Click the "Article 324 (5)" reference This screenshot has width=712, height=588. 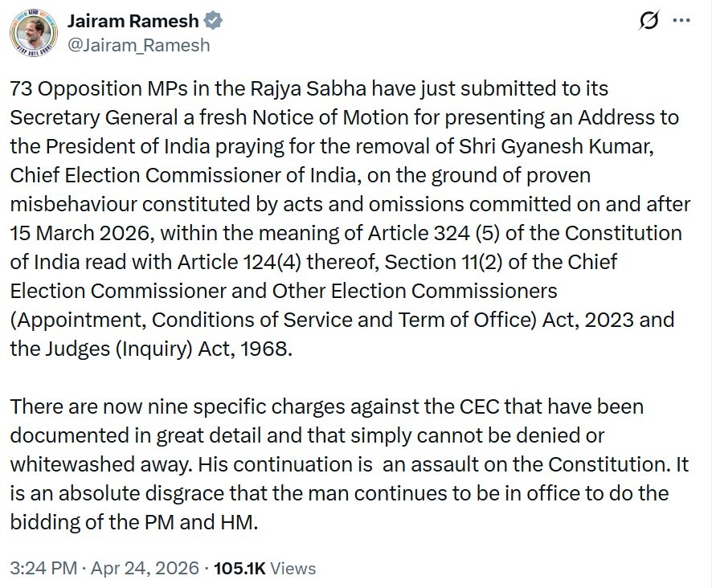440,234
